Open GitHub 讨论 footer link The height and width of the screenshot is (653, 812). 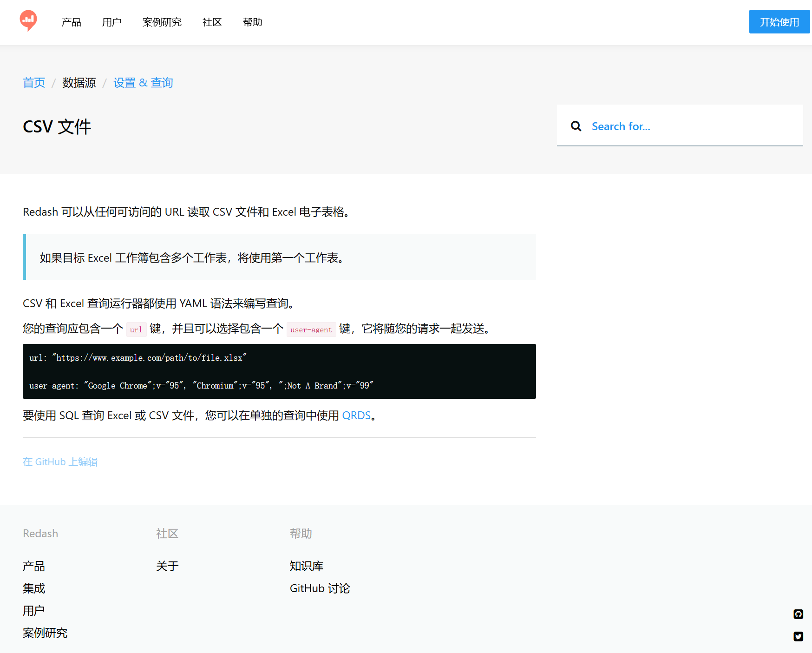(320, 588)
